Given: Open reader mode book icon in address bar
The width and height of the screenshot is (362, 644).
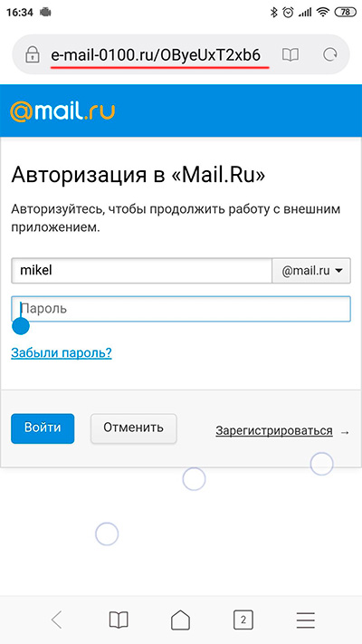Looking at the screenshot, I should click(x=291, y=55).
